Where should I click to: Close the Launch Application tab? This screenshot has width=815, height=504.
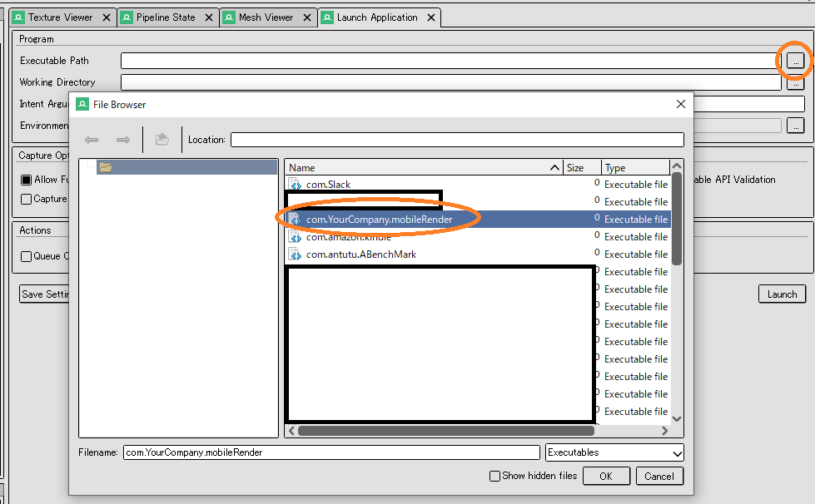431,17
